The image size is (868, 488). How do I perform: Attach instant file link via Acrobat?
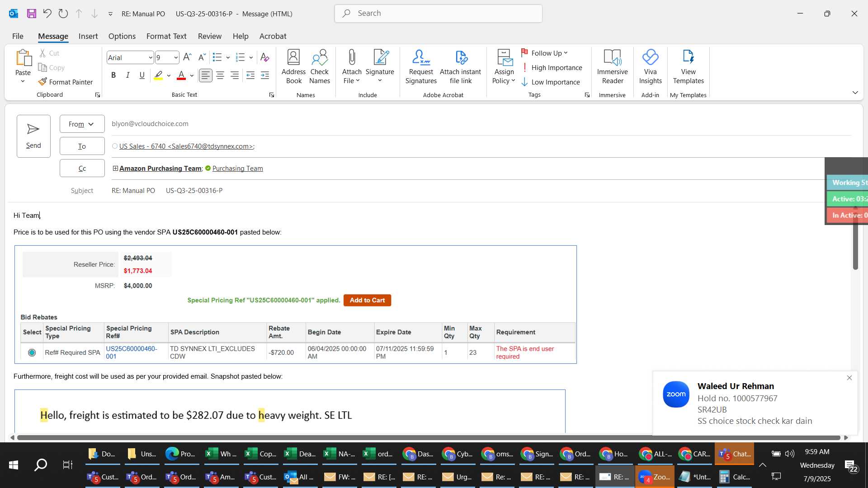point(460,67)
